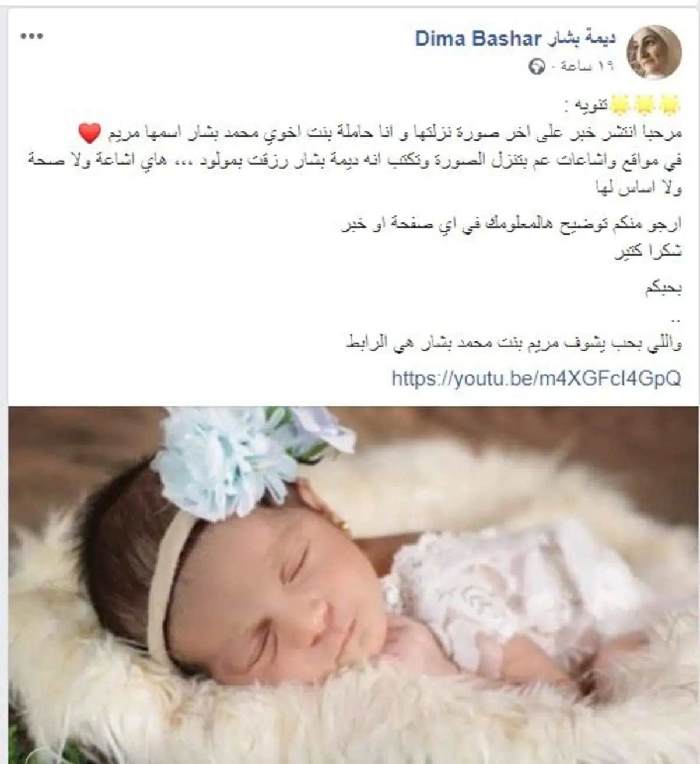The width and height of the screenshot is (700, 764).
Task: Open Dima Bashar's round profile picture
Action: tap(654, 51)
